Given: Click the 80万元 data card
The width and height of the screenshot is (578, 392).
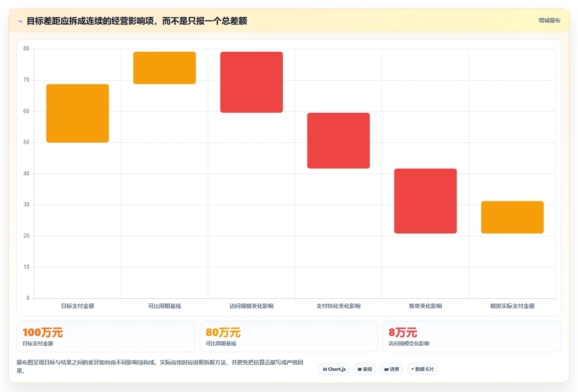Looking at the screenshot, I should tap(289, 336).
